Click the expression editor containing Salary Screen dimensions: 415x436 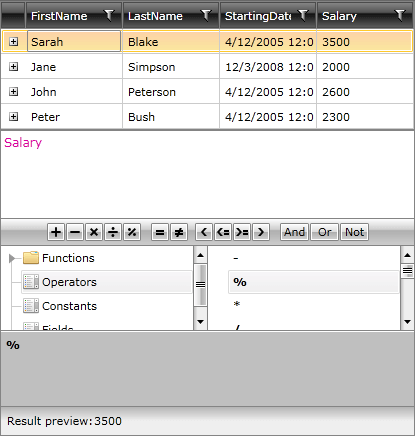tap(207, 175)
